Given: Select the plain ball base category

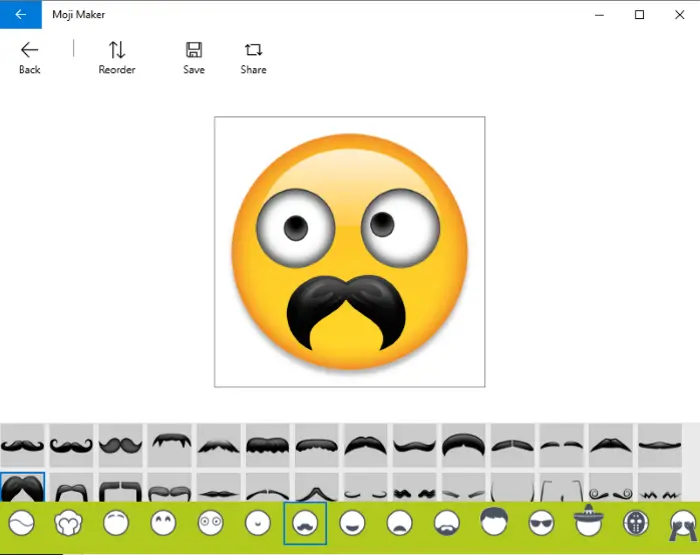Looking at the screenshot, I should coord(21,523).
